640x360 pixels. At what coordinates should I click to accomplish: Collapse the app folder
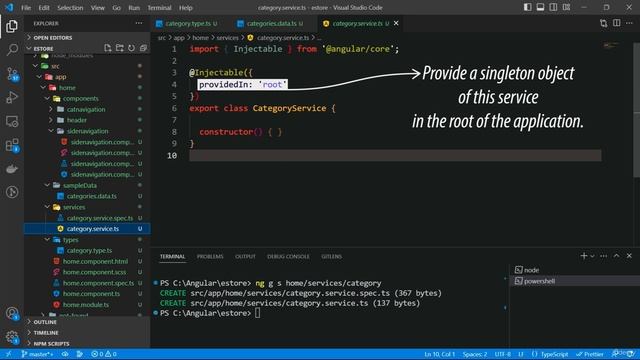[60, 77]
